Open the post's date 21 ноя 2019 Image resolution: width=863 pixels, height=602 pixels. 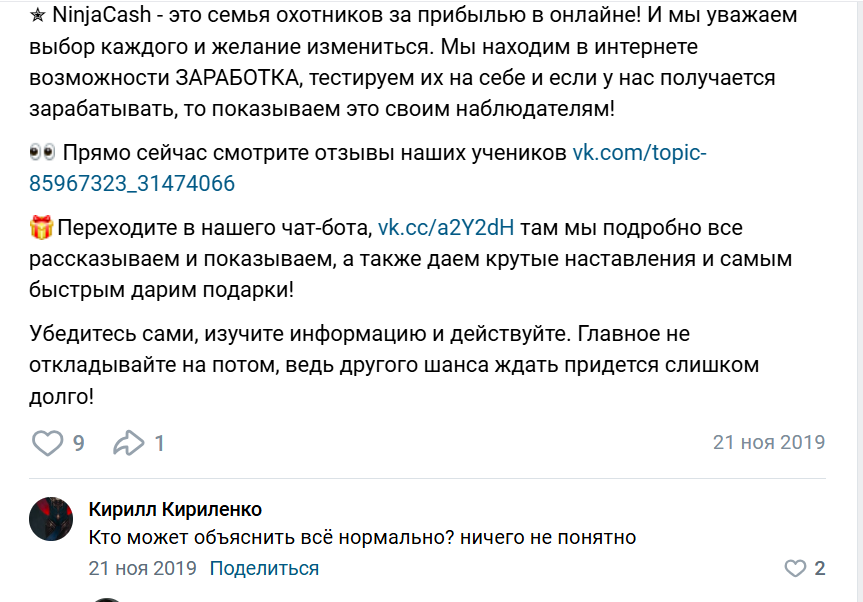point(768,442)
